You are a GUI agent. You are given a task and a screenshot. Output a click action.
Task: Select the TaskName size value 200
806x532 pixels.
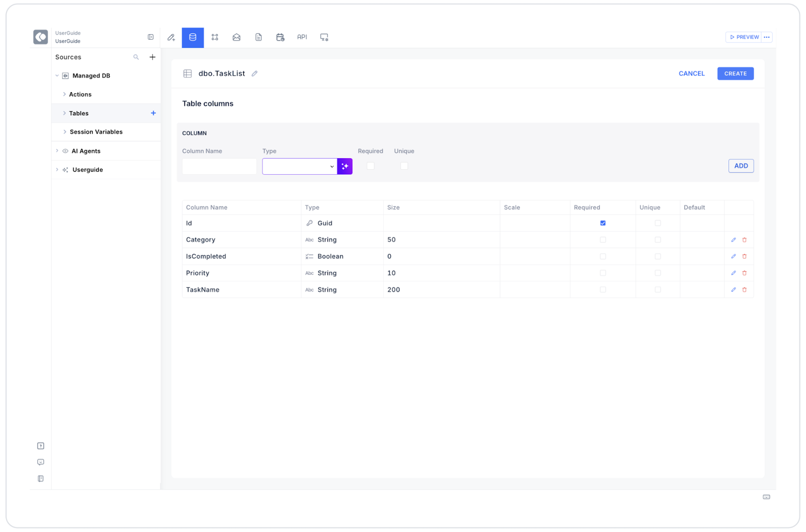(x=393, y=290)
